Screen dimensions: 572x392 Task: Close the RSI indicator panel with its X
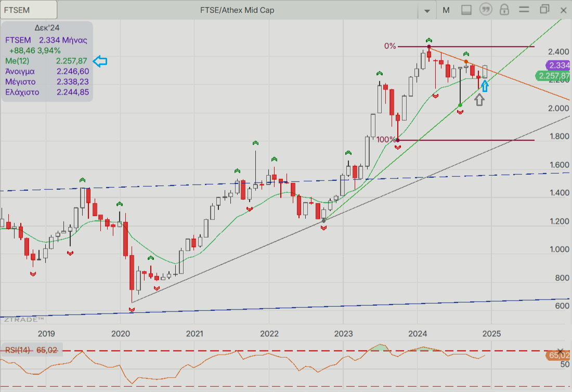pyautogui.click(x=561, y=351)
